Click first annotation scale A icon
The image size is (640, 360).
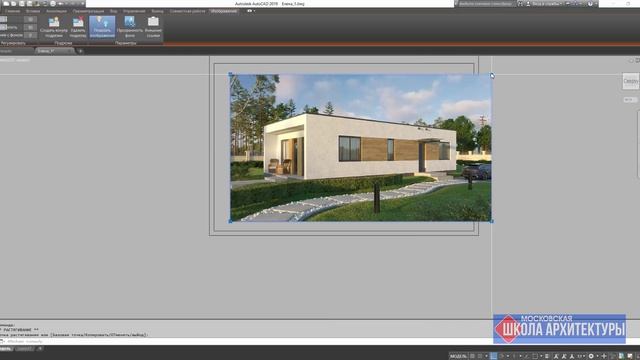[x=556, y=356]
